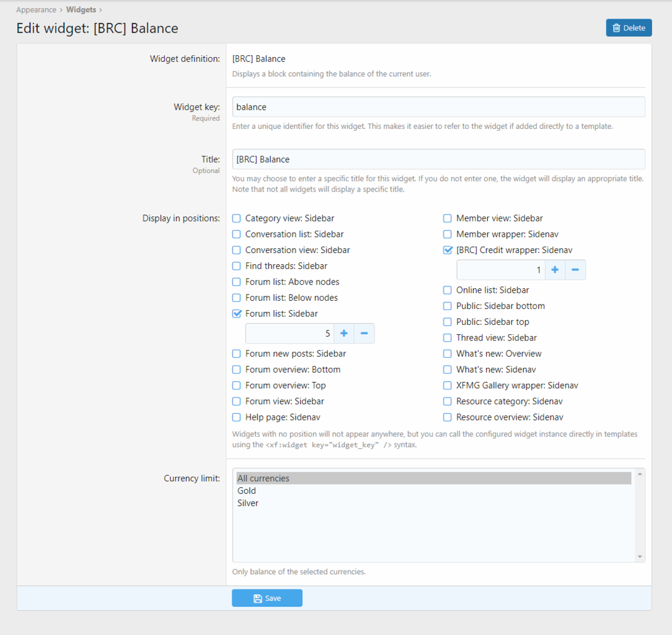Tick the Member view: Sidebar checkbox
Image resolution: width=672 pixels, height=635 pixels.
coord(448,218)
